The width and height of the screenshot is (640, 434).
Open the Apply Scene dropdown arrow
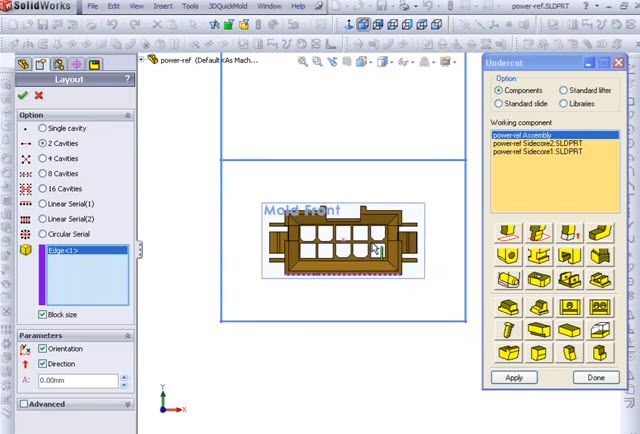[x=454, y=62]
